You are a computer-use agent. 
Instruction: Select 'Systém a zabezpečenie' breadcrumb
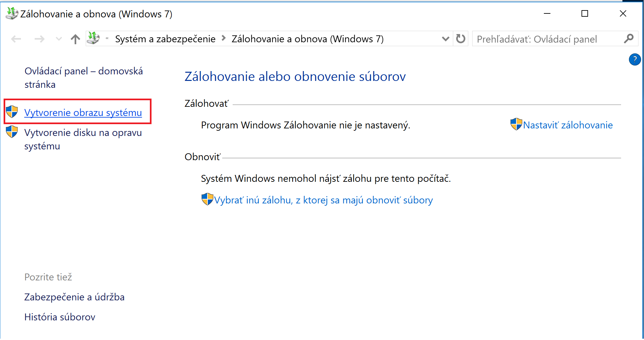[x=165, y=39]
